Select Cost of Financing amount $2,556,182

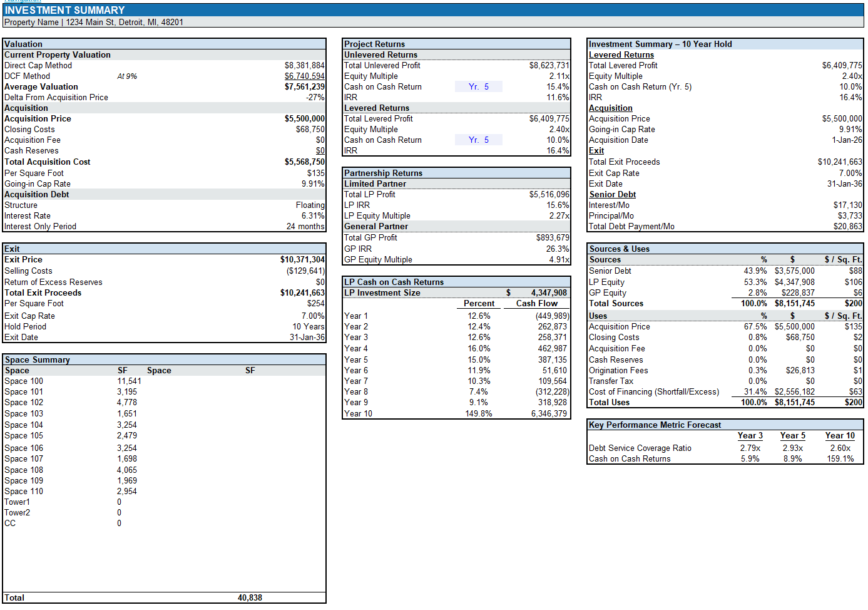pyautogui.click(x=794, y=391)
